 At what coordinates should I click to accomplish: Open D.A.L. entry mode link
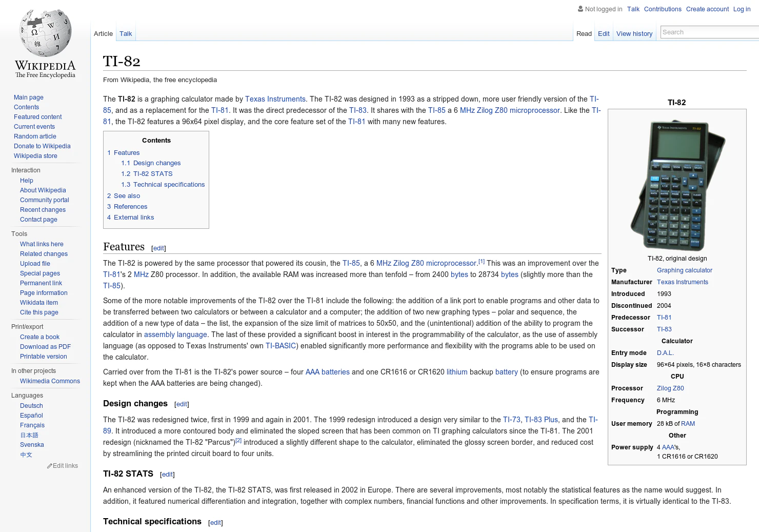pyautogui.click(x=665, y=353)
